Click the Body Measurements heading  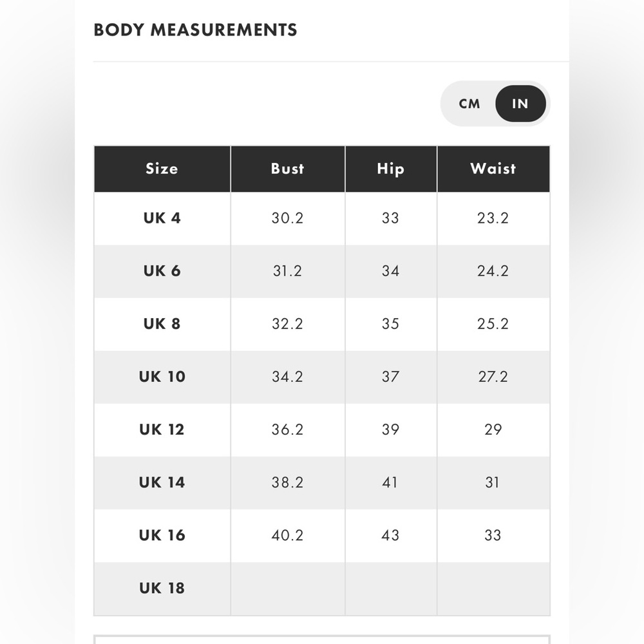[x=196, y=30]
